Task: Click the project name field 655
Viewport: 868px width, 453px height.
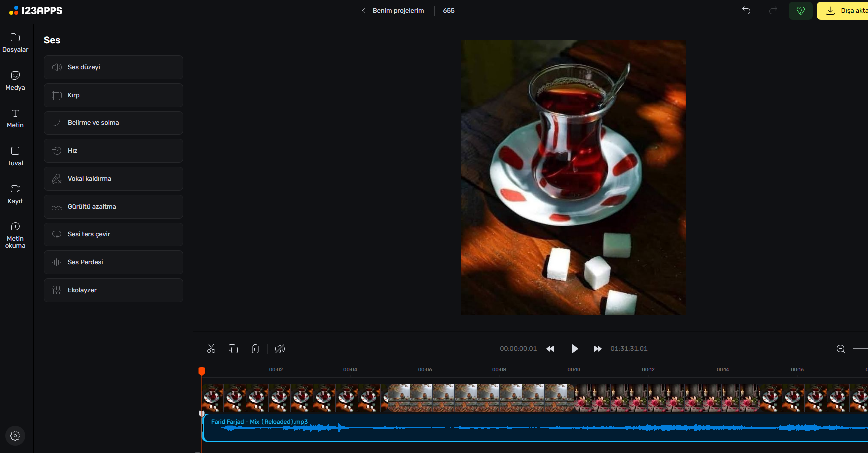Action: coord(449,11)
